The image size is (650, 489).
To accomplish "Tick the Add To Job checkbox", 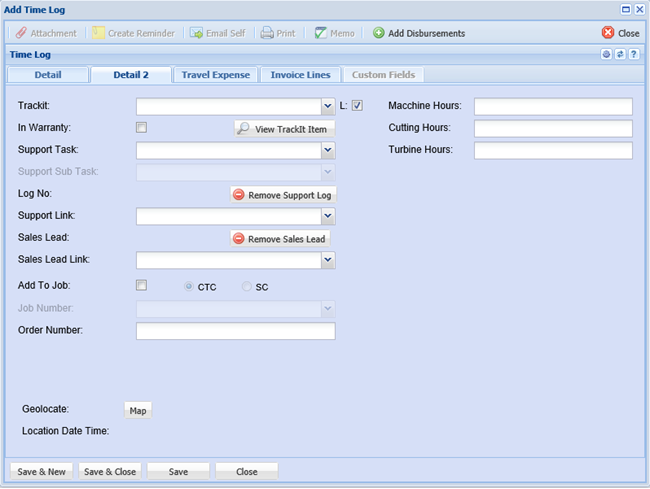I will coord(141,286).
